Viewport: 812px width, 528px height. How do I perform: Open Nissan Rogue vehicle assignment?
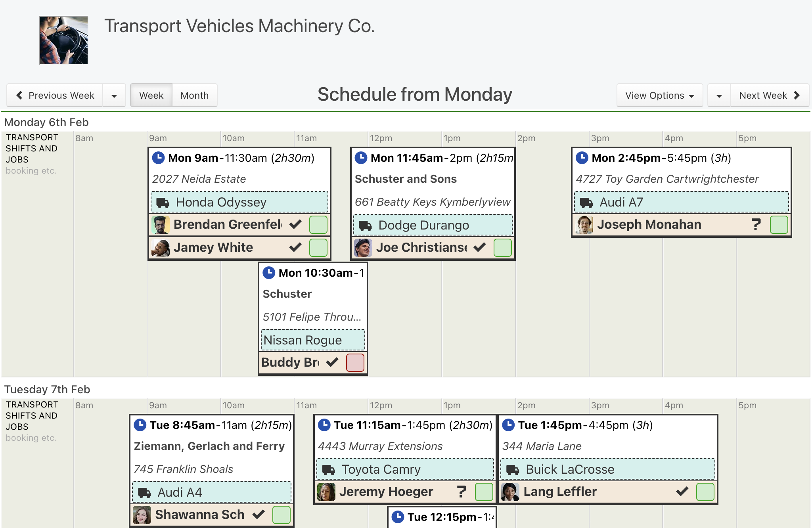click(313, 340)
